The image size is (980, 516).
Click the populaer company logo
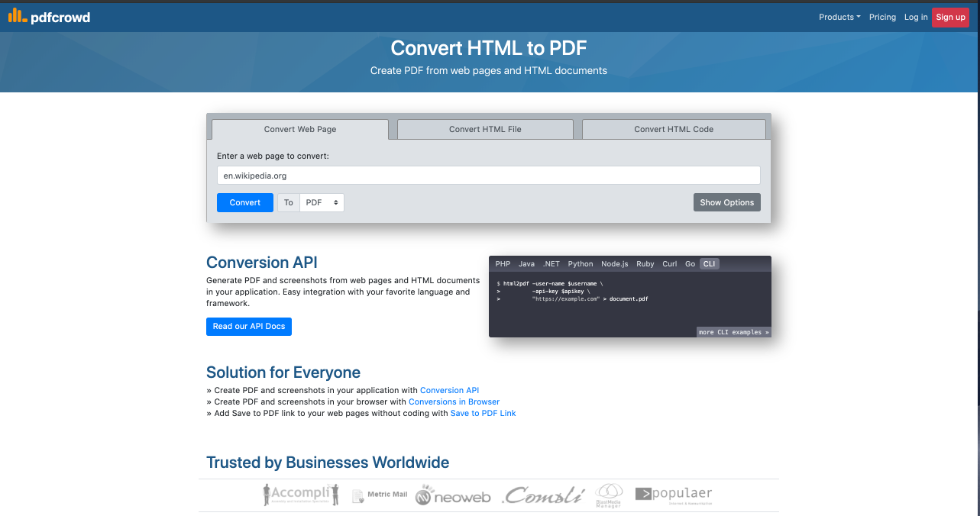point(673,494)
